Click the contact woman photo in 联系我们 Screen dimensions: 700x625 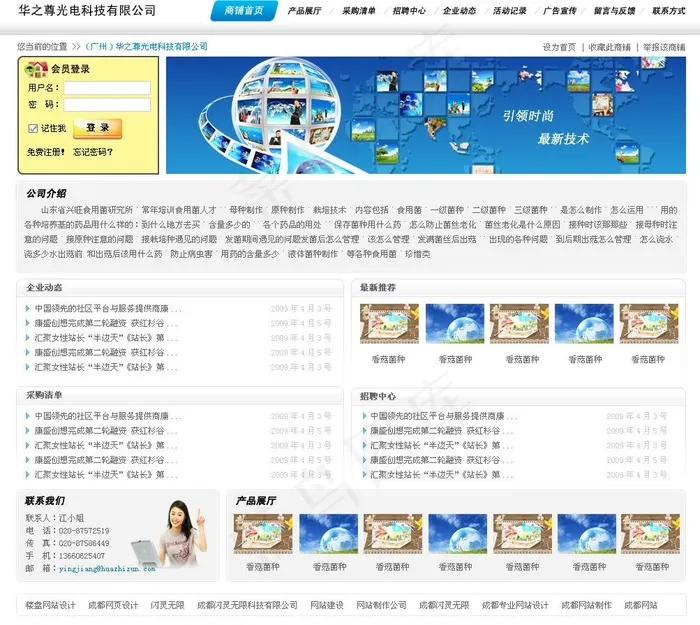click(x=171, y=535)
